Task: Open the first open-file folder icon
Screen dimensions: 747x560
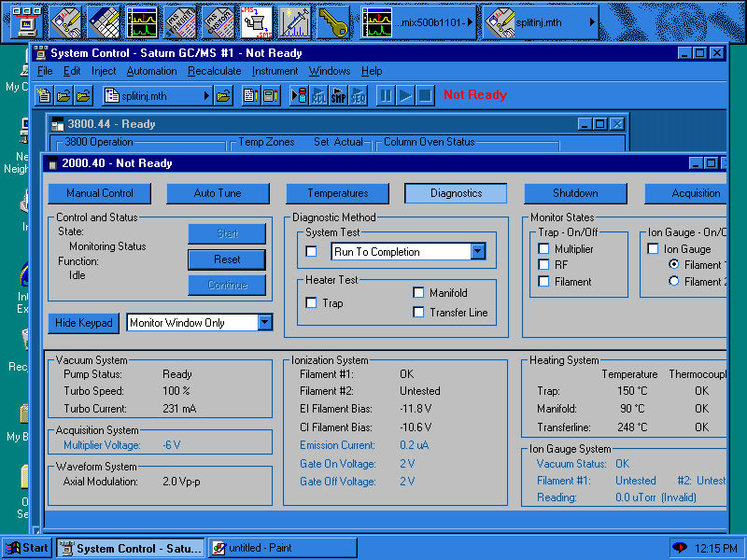Action: pyautogui.click(x=63, y=96)
